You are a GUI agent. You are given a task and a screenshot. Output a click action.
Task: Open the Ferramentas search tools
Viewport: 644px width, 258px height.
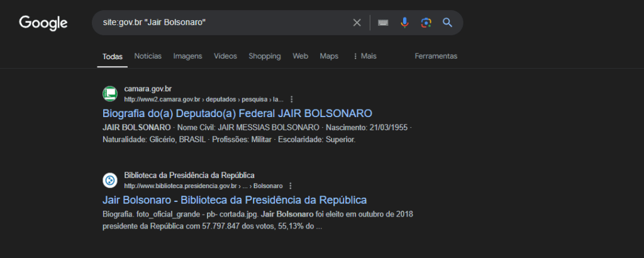(x=436, y=56)
